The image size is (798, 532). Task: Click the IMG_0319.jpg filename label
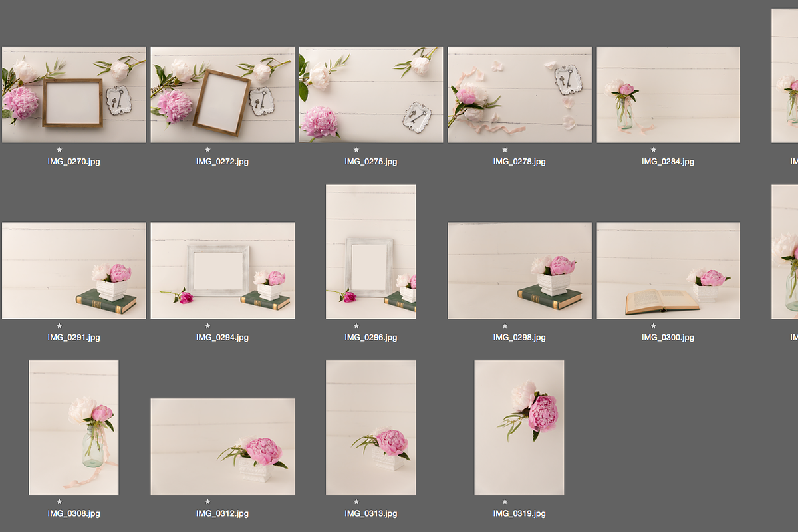519,514
